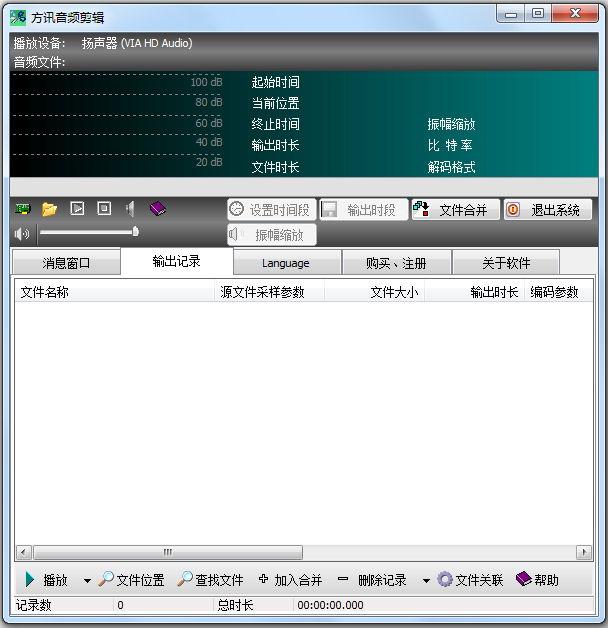Switch to 消息窗口 tab
Image resolution: width=608 pixels, height=628 pixels.
click(66, 263)
